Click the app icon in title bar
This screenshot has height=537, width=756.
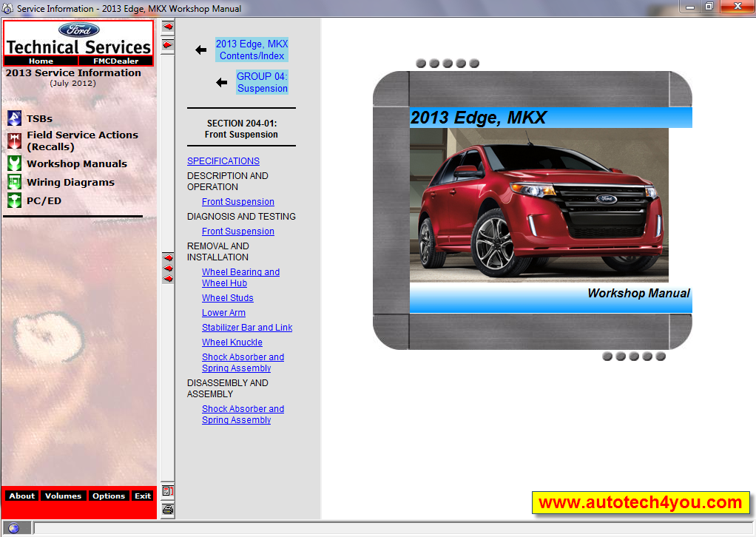(7, 9)
